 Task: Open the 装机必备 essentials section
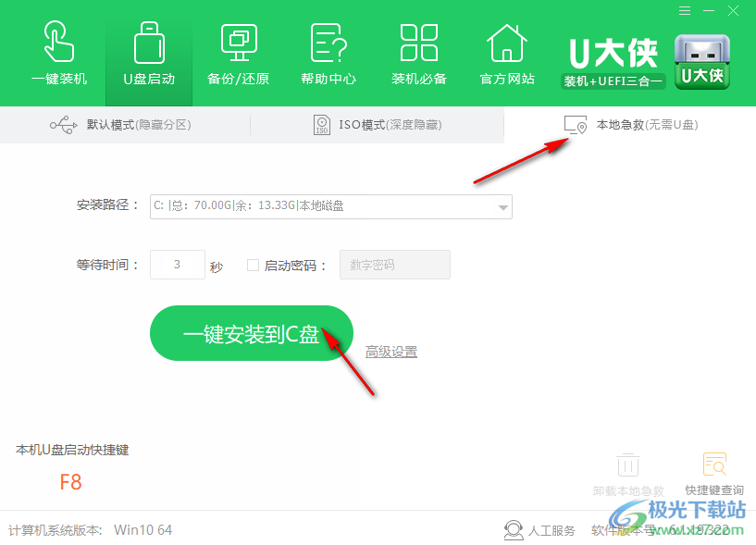pos(418,53)
